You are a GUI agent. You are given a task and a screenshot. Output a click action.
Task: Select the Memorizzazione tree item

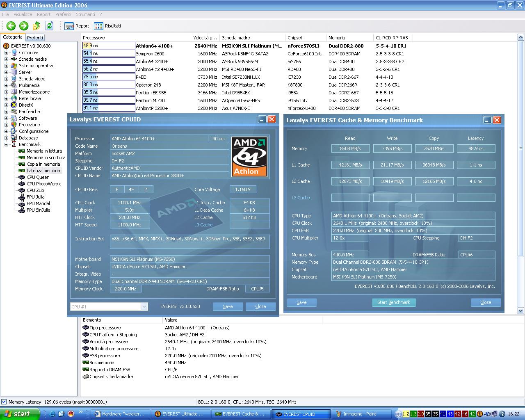(x=34, y=92)
